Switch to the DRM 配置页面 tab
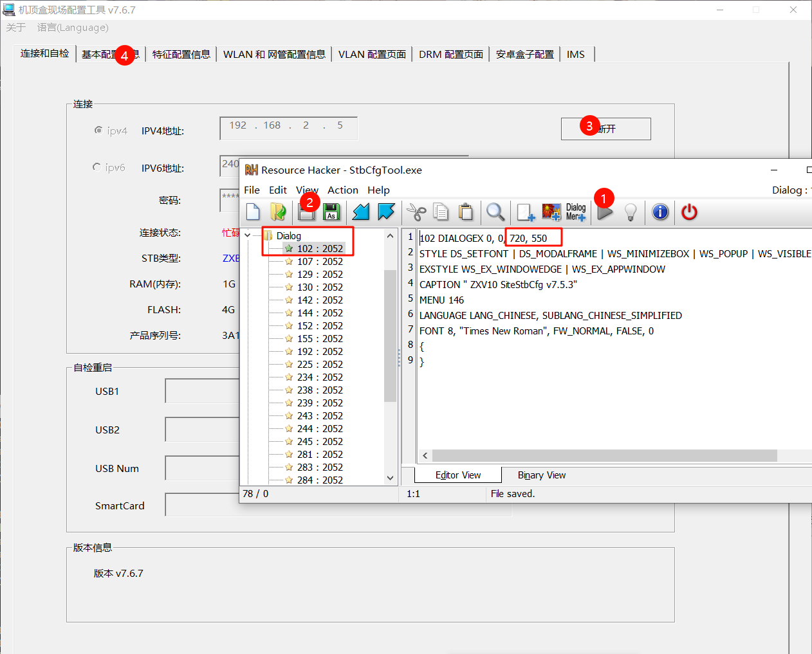 (x=450, y=54)
